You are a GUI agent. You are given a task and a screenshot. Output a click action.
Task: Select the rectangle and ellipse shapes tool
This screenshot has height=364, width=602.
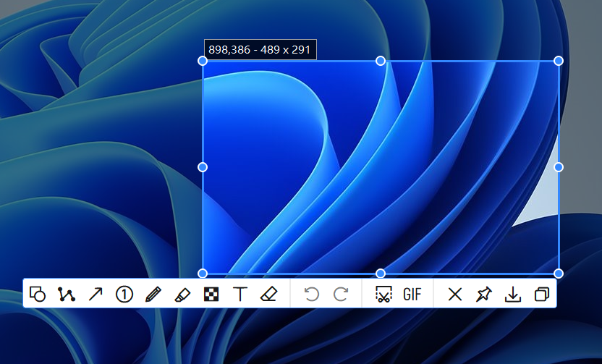tap(38, 294)
